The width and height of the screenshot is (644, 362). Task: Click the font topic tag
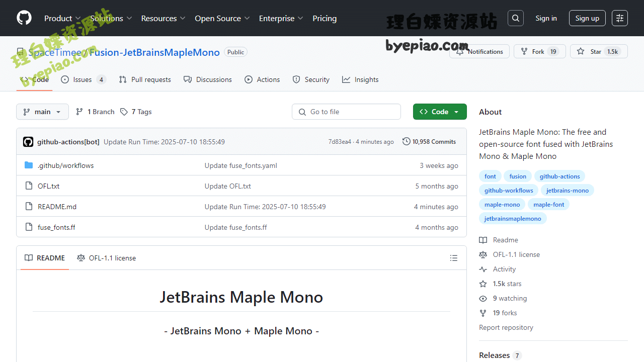490,176
